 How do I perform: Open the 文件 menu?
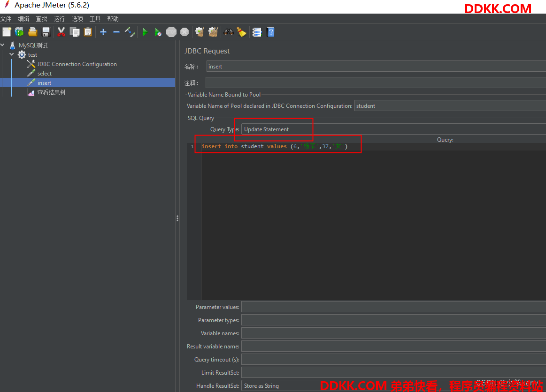(6, 19)
